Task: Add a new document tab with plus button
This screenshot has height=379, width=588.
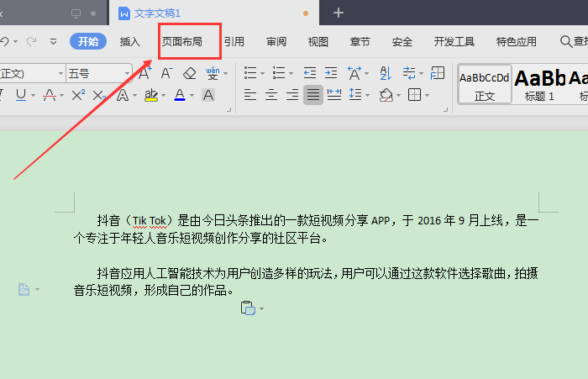Action: (x=339, y=13)
